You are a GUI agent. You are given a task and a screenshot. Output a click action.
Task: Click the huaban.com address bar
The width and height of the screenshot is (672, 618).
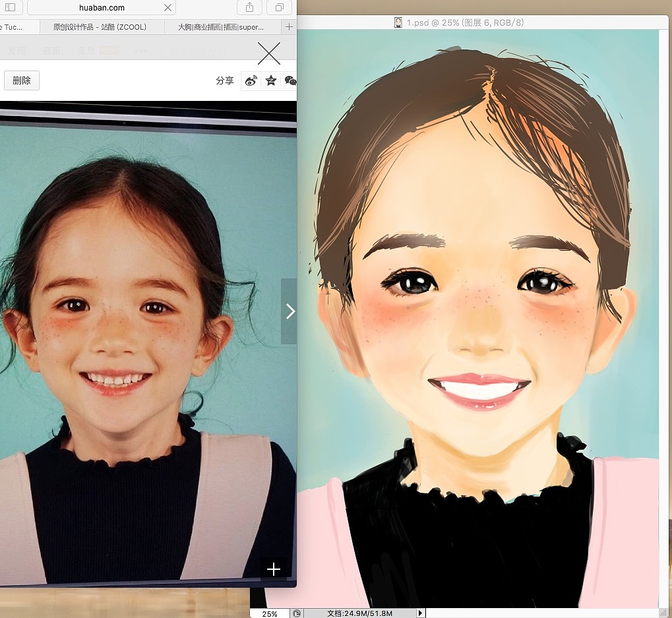pyautogui.click(x=102, y=7)
